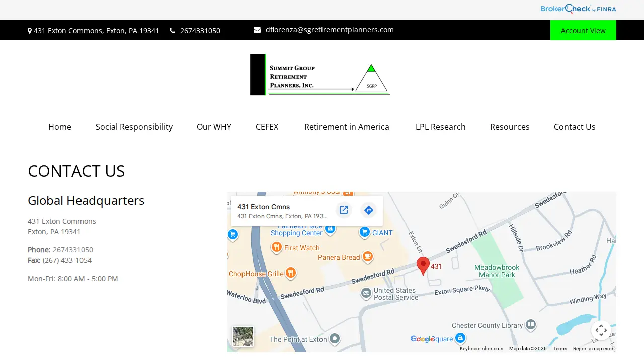Open the Contact Us menu item
644x362 pixels.
click(575, 127)
